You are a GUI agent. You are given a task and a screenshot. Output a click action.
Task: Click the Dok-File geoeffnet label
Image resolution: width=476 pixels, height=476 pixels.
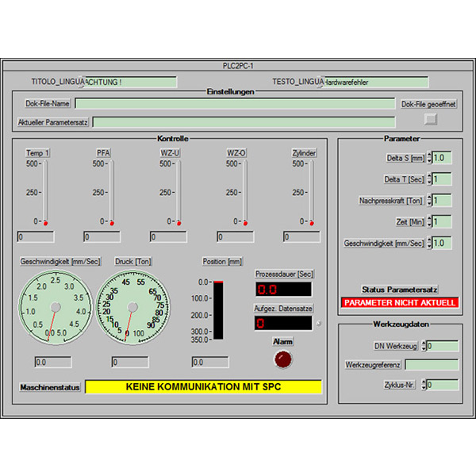(x=428, y=104)
